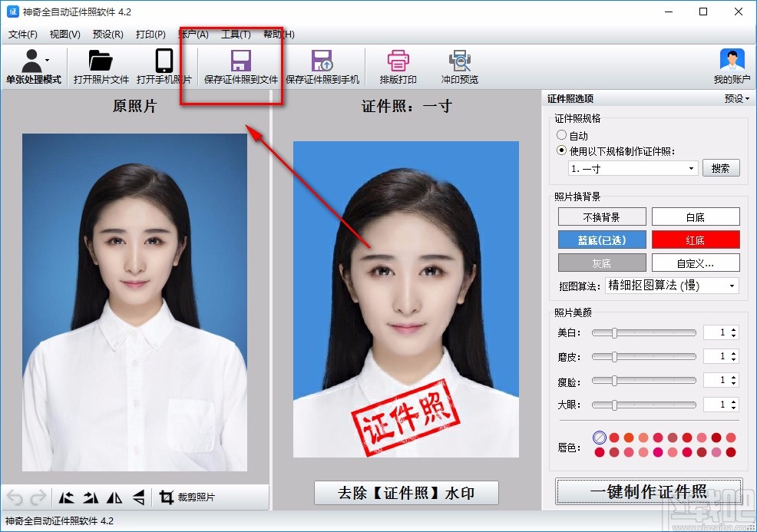The image size is (757, 532).
Task: Decrease 磨皮 value with down arrow
Action: 734,359
